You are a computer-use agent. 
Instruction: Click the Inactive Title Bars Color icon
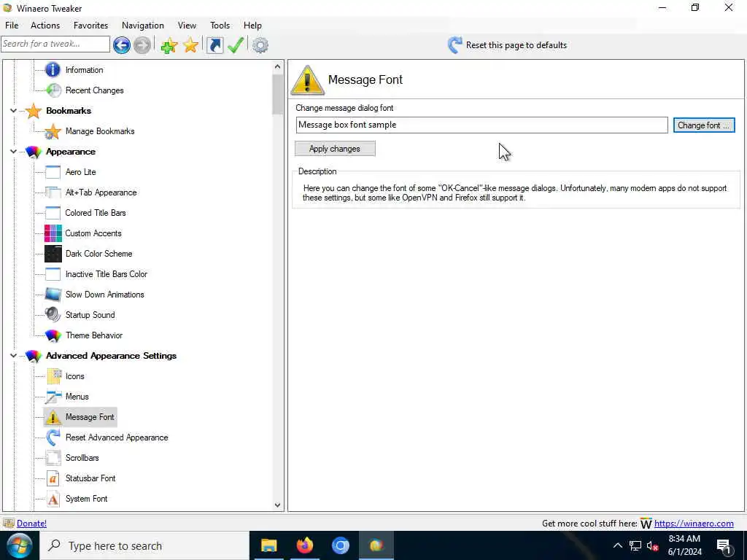(x=53, y=274)
